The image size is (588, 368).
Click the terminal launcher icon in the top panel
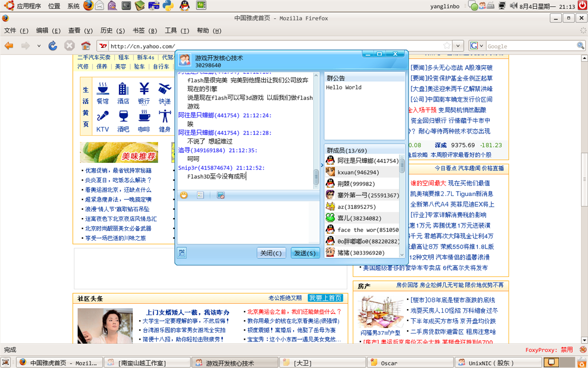pos(126,6)
